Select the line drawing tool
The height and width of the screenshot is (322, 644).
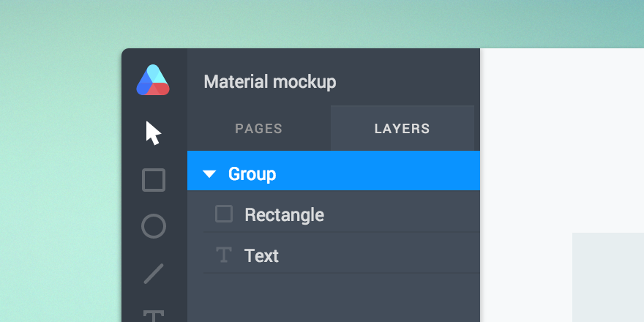point(154,274)
